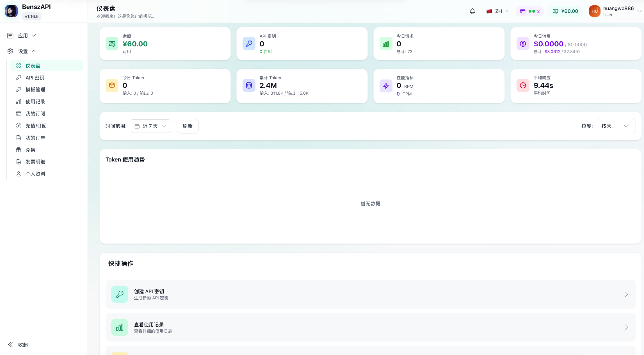Click the key icon in API 密钥 card
644x355 pixels.
(249, 44)
